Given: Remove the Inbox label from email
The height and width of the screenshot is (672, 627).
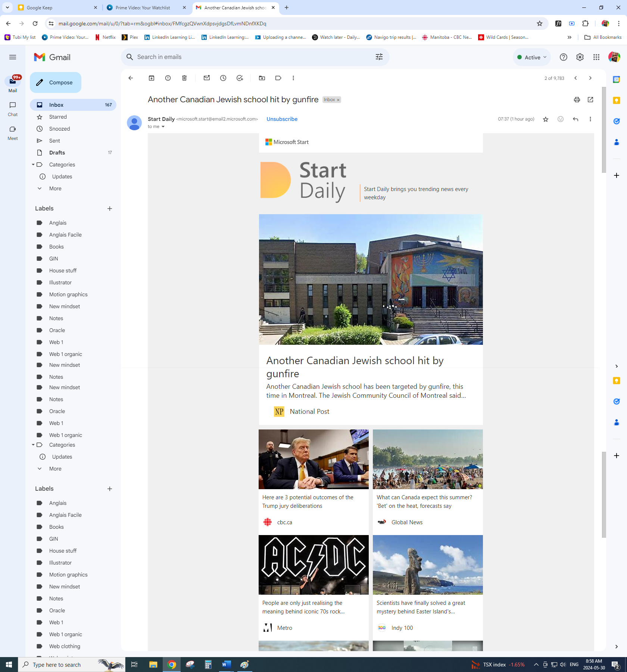Looking at the screenshot, I should (338, 100).
